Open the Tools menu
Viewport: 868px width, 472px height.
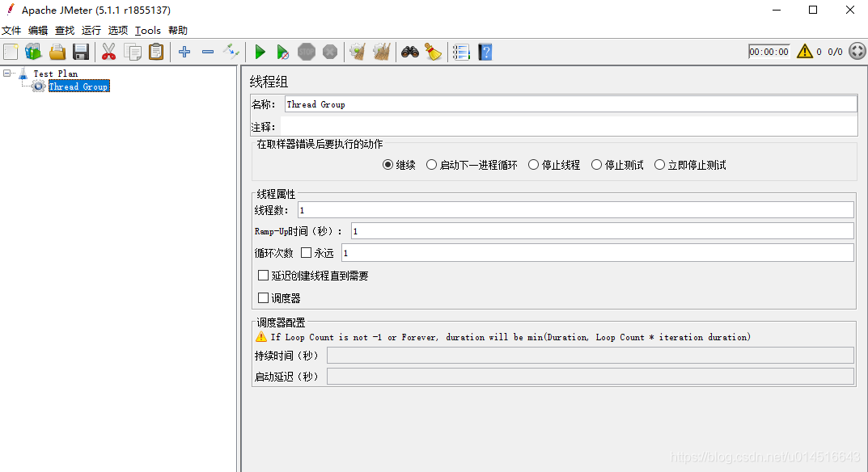tap(148, 31)
